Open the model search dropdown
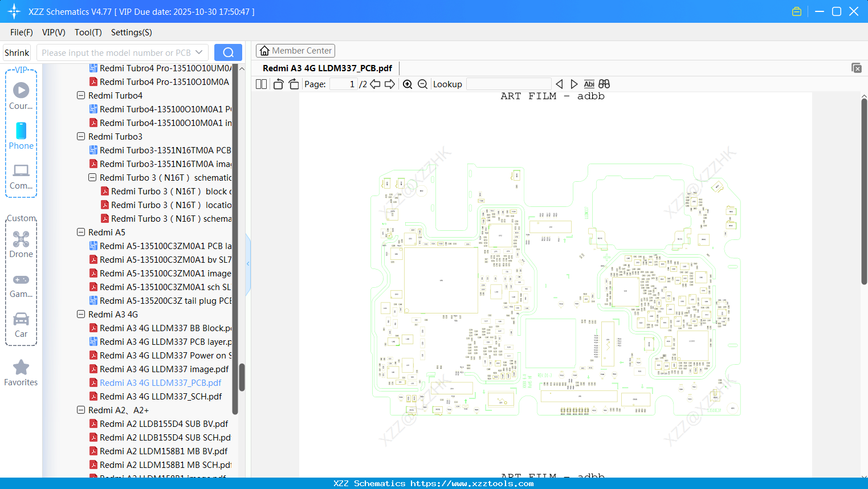Viewport: 868px width, 489px height. [200, 52]
